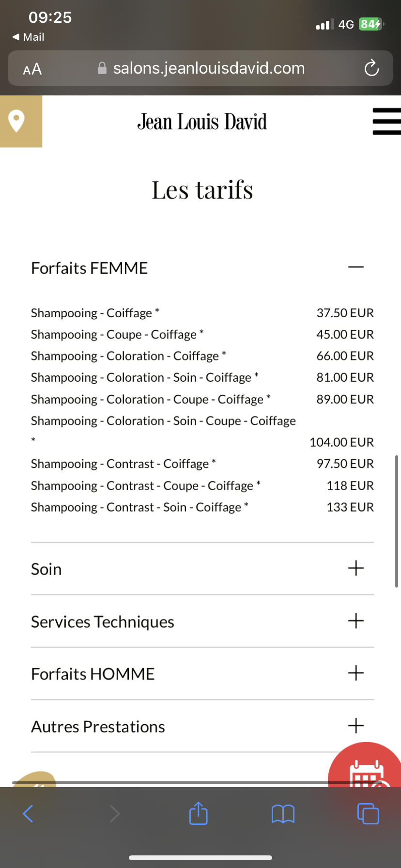Open the Safari share sheet
Viewport: 401px width, 868px height.
198,813
